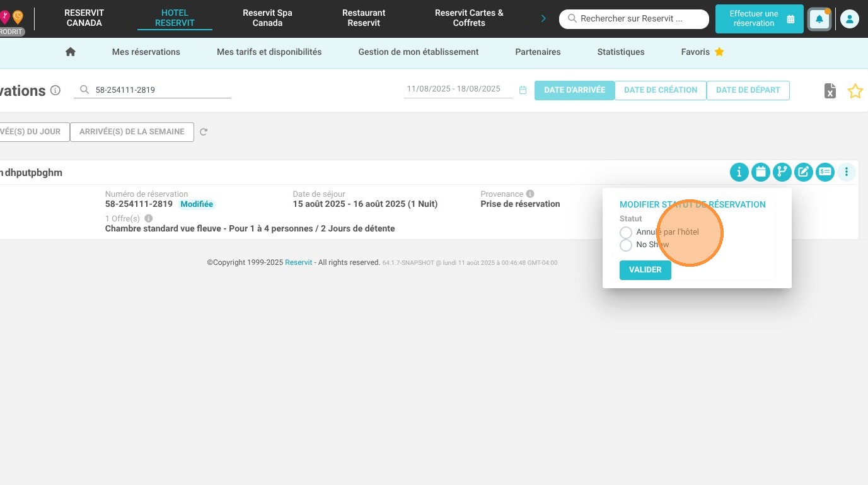The height and width of the screenshot is (485, 868).
Task: Click the Reservit link in footer
Action: click(298, 262)
